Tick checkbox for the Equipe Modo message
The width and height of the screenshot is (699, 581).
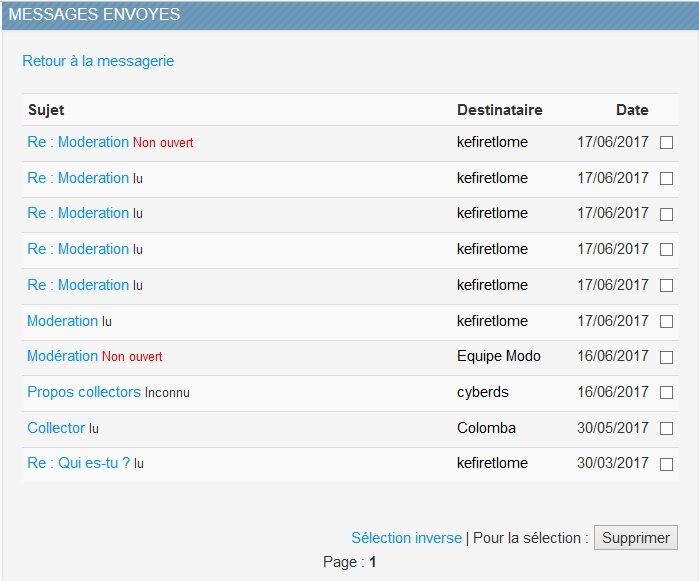pos(667,357)
